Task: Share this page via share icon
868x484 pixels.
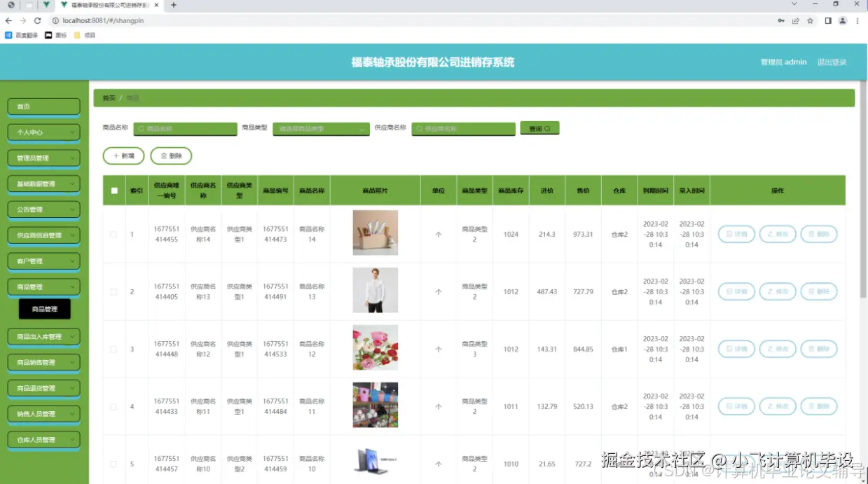Action: [796, 21]
